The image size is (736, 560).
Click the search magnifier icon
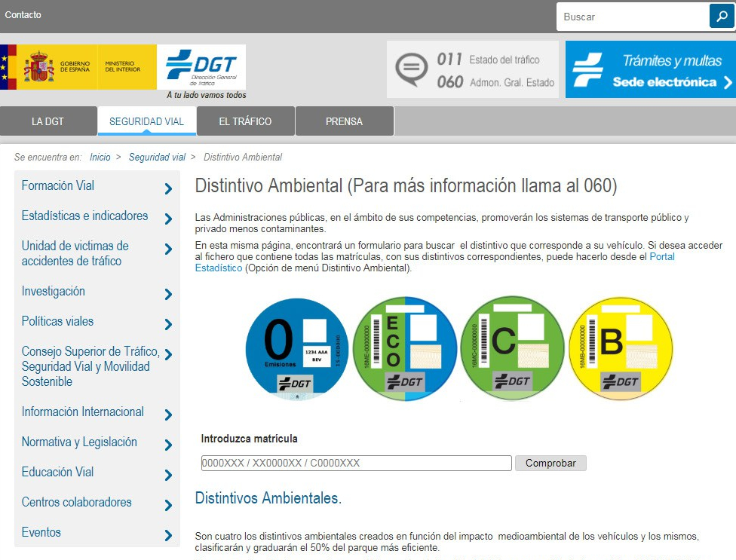click(722, 17)
